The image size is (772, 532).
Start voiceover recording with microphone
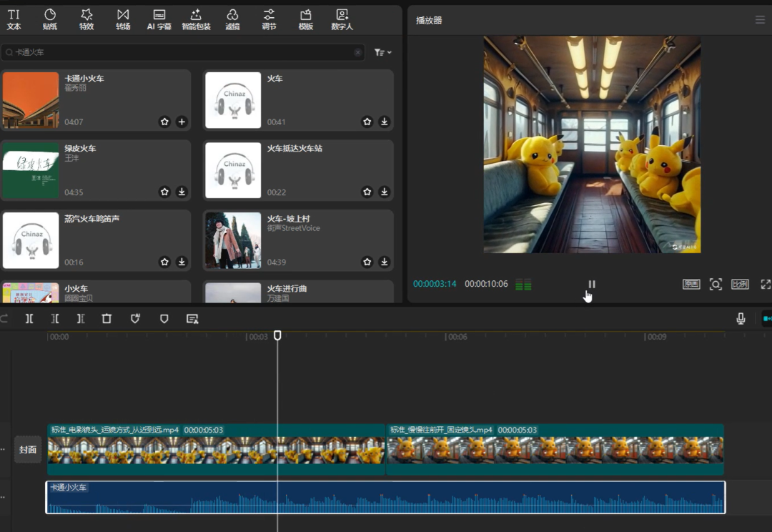(741, 319)
